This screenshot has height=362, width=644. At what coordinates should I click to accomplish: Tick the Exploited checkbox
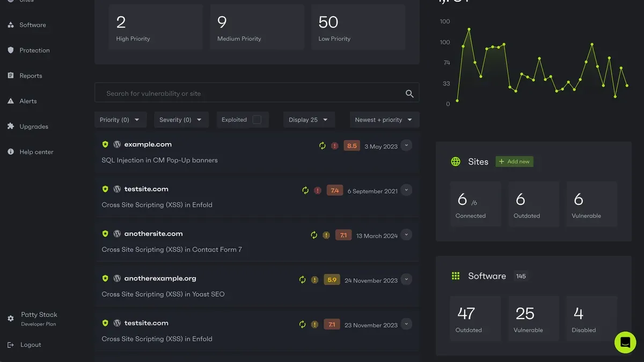click(x=257, y=120)
